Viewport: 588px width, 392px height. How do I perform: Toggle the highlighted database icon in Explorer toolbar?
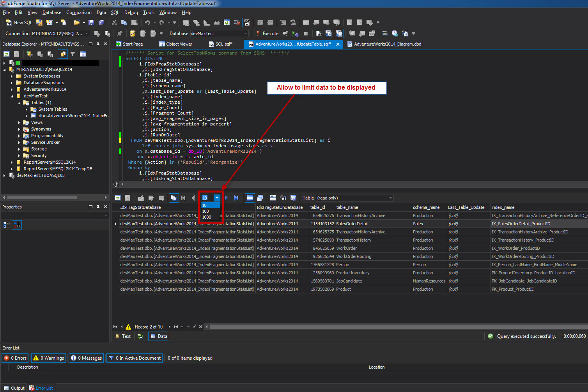[x=62, y=54]
